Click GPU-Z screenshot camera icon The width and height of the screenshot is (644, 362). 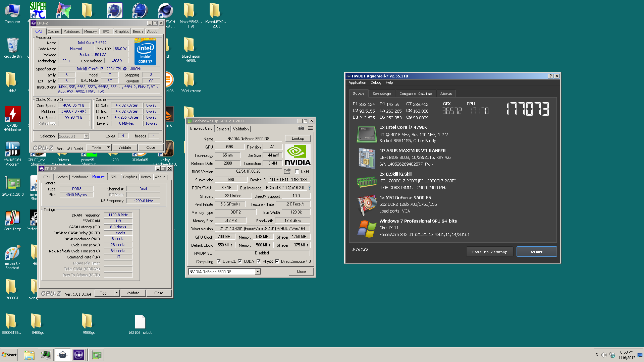[x=301, y=128]
